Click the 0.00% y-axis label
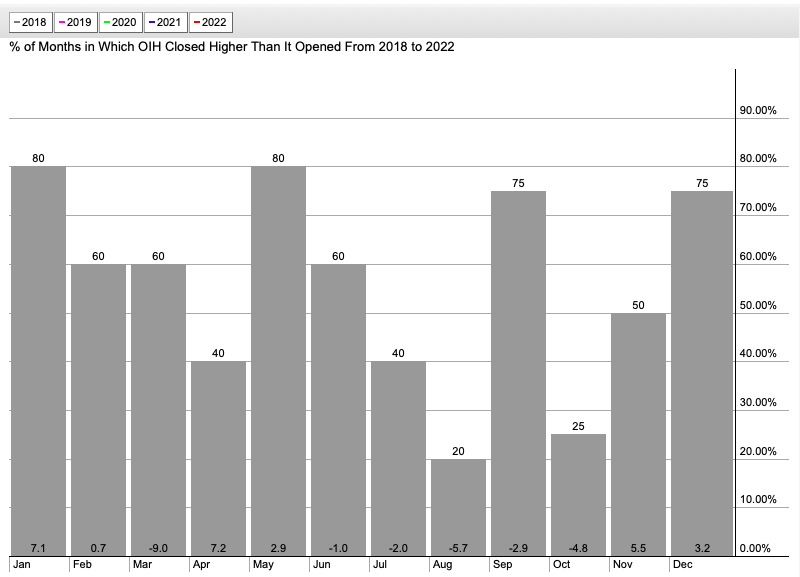 click(755, 548)
